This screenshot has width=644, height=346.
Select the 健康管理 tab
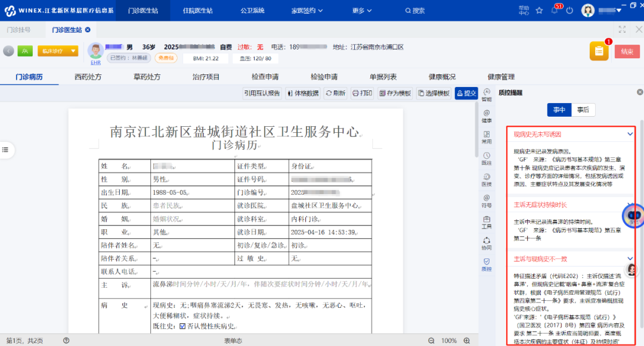501,77
